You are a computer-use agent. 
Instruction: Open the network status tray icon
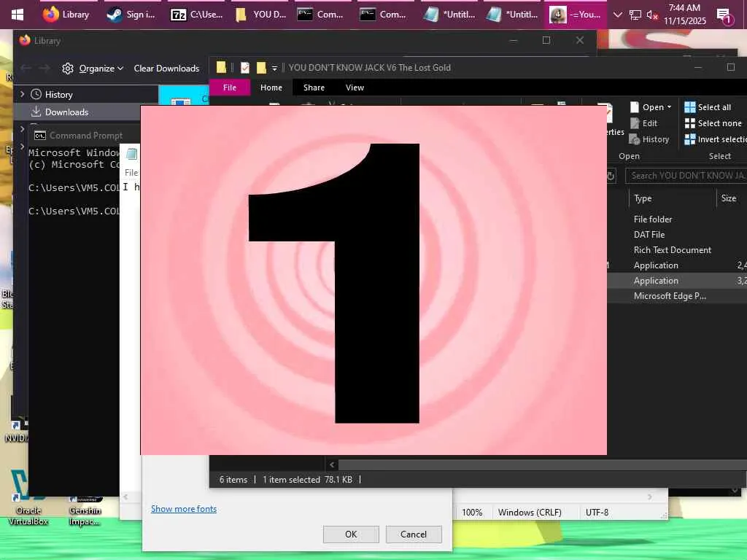point(635,15)
